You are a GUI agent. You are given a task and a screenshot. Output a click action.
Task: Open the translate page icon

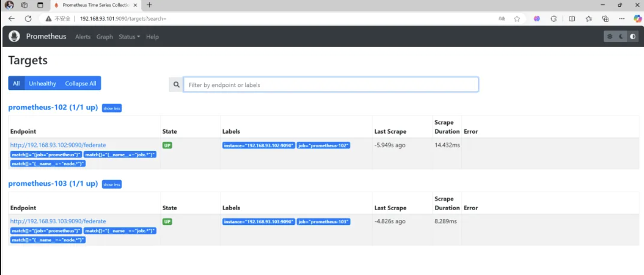coord(502,19)
